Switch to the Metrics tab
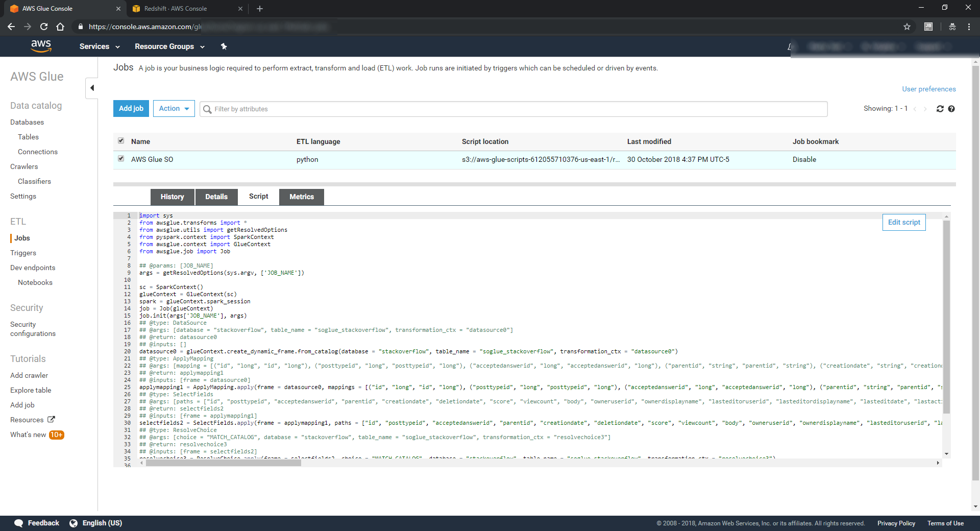 (302, 197)
